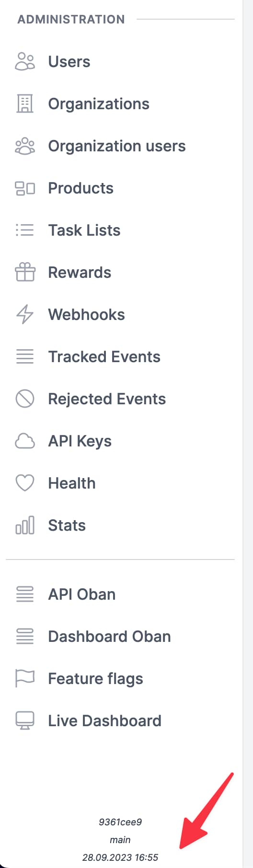Click the build date 28.09.2023 16:55
This screenshot has height=868, width=253.
click(x=120, y=857)
